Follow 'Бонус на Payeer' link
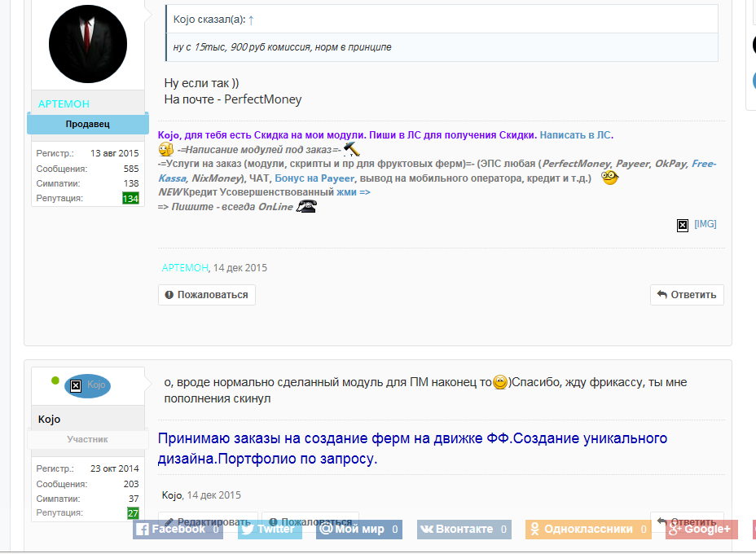The image size is (756, 554). pos(314,178)
